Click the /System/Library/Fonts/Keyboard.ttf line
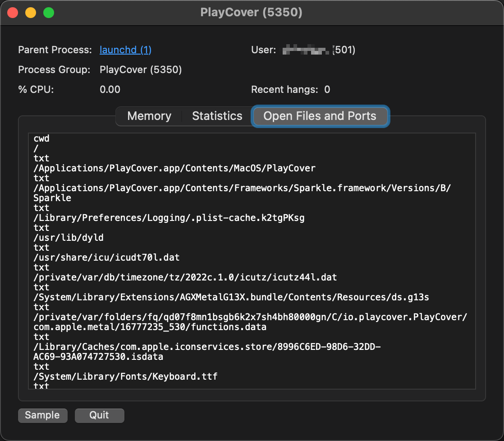 [x=125, y=377]
